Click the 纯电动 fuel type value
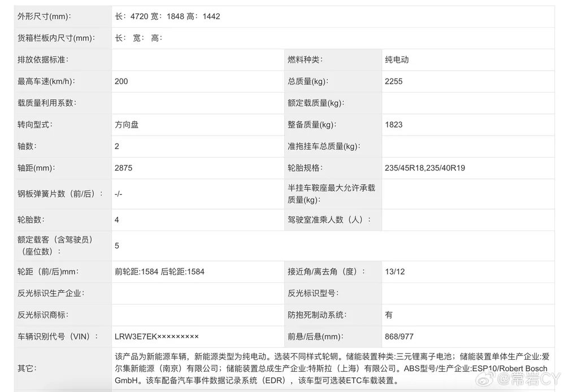This screenshot has height=392, width=565. [x=397, y=60]
